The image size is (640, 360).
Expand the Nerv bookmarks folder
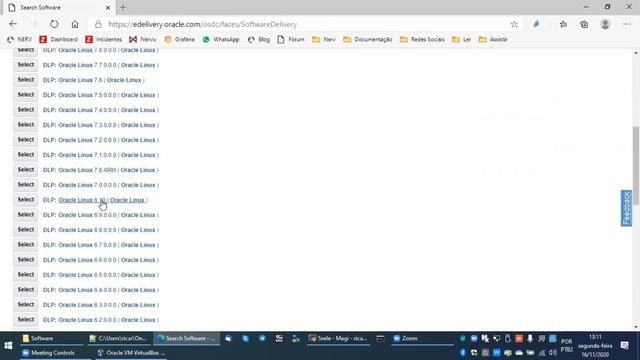click(324, 40)
